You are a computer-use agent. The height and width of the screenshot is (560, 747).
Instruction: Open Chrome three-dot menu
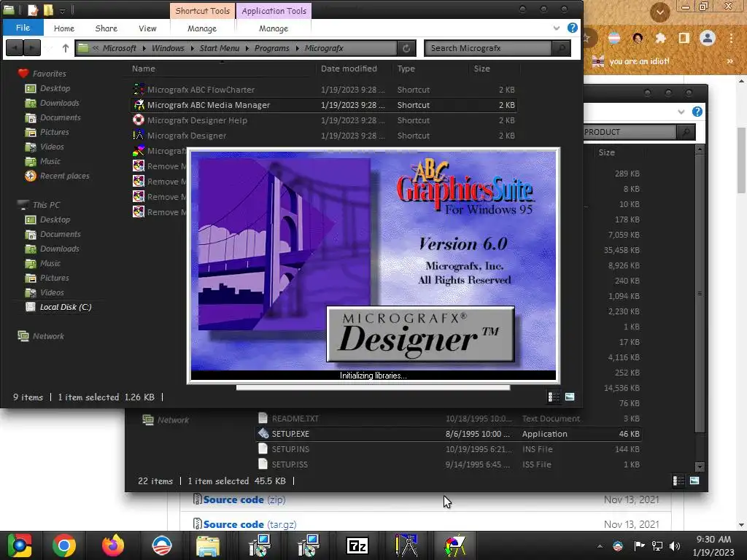[x=731, y=38]
